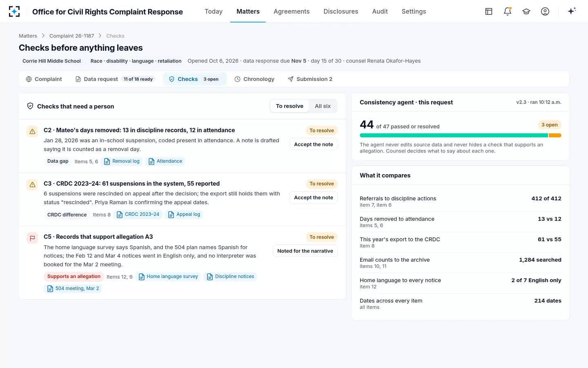588x368 pixels.
Task: Click Noted for the narrative on C5
Action: (305, 251)
